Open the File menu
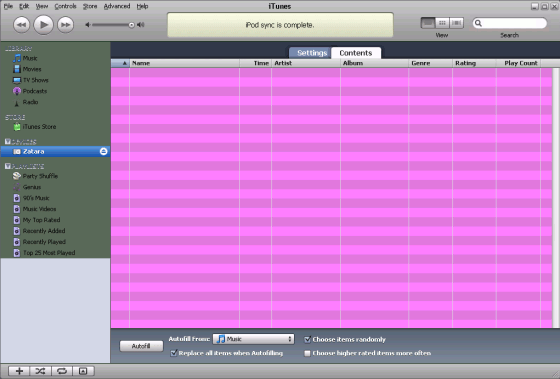Screen dimensions: 560x379 8,6
